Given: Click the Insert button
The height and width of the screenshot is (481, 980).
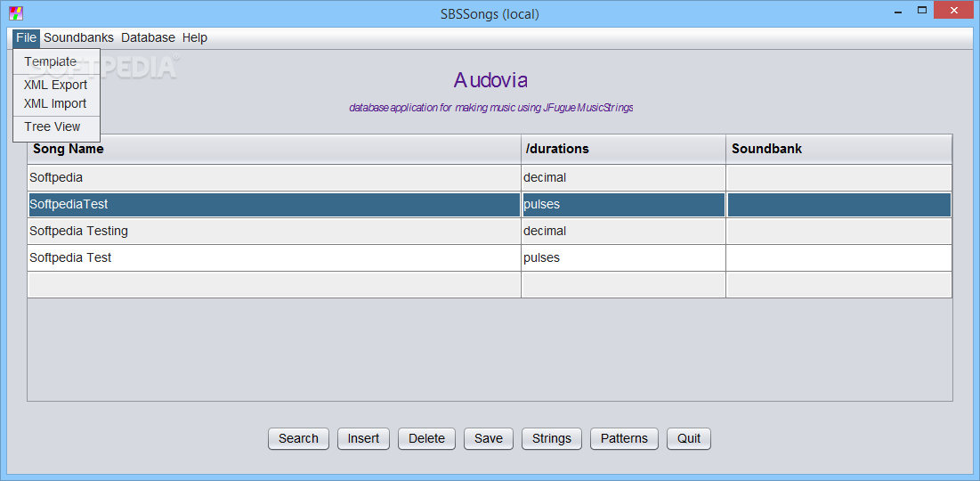Looking at the screenshot, I should click(x=363, y=438).
